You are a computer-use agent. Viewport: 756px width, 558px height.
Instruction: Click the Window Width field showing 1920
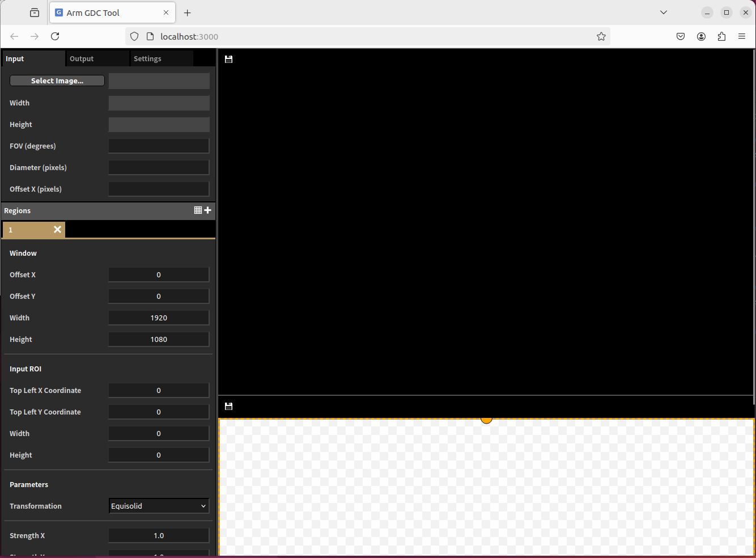[159, 318]
